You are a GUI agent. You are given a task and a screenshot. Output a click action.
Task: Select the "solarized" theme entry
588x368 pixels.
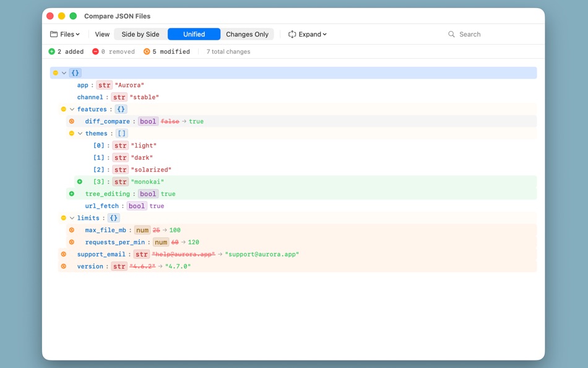(x=151, y=170)
